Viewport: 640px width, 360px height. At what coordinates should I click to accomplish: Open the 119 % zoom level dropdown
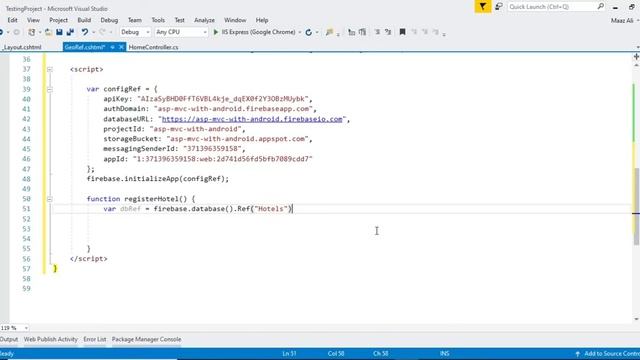(x=26, y=328)
